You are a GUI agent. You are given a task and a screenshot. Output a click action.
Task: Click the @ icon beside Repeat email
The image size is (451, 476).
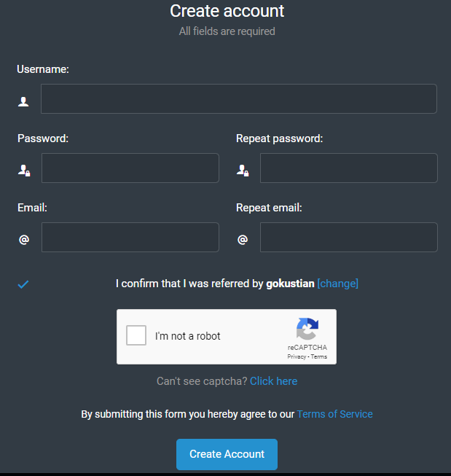click(243, 240)
